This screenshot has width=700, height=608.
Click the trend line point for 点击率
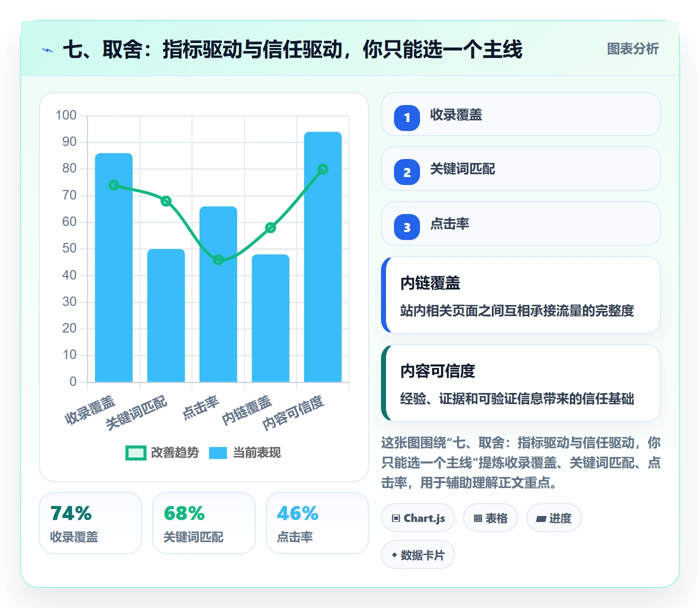(x=218, y=259)
